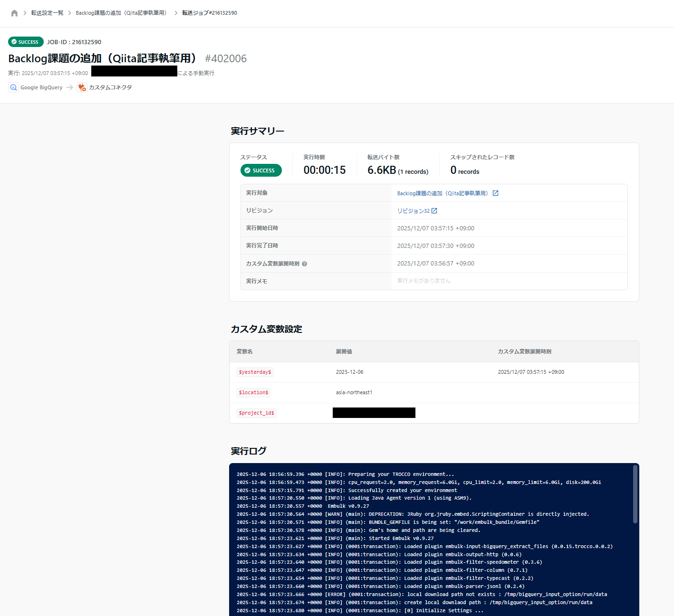Go to home via breadcrumb house icon
The height and width of the screenshot is (616, 674).
coord(14,13)
